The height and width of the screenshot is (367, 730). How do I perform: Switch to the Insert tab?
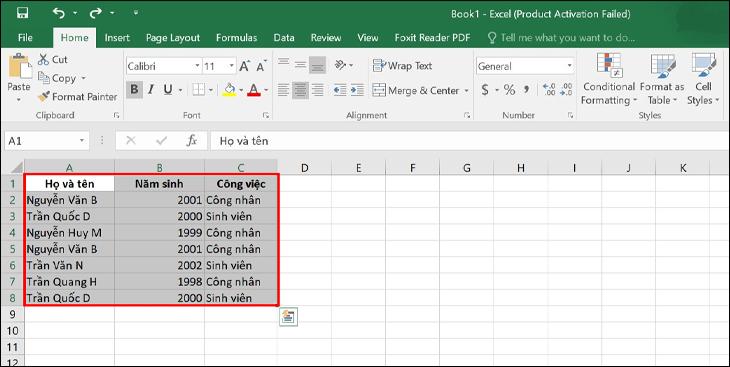(x=117, y=38)
